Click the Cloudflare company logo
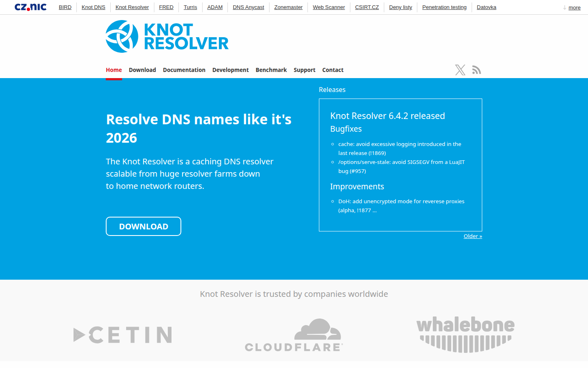This screenshot has width=588, height=368. pyautogui.click(x=294, y=335)
